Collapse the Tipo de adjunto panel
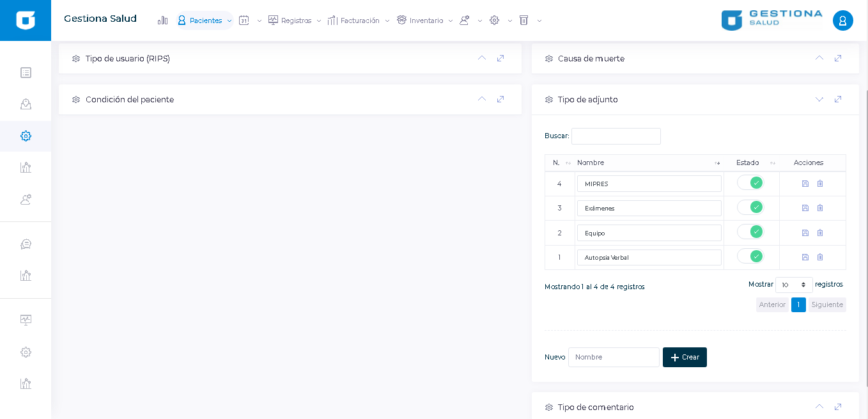This screenshot has width=868, height=419. pos(819,99)
